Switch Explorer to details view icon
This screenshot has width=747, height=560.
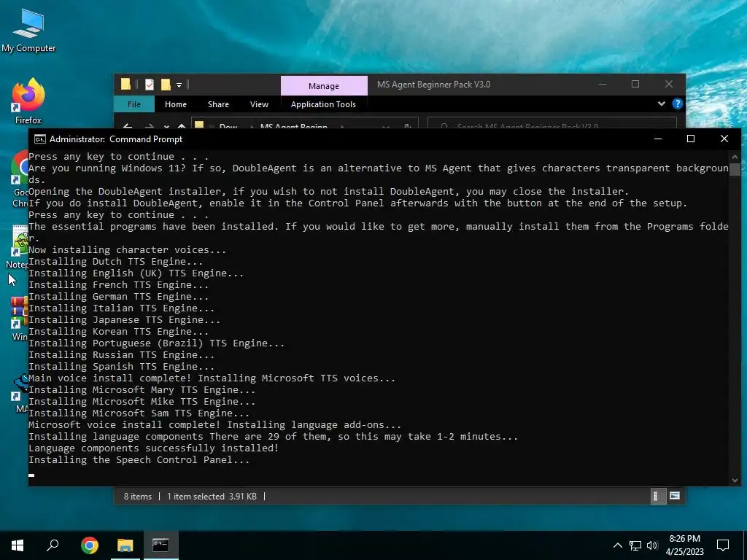coord(657,496)
